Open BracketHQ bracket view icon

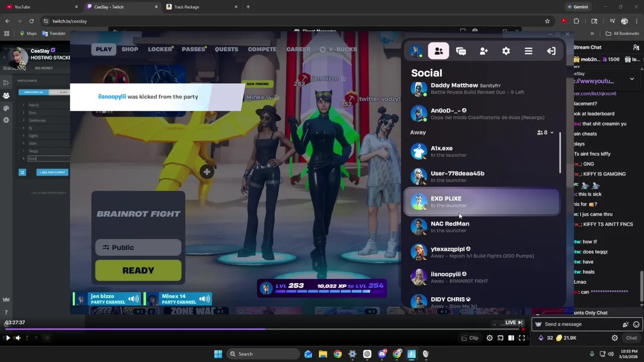point(6,82)
